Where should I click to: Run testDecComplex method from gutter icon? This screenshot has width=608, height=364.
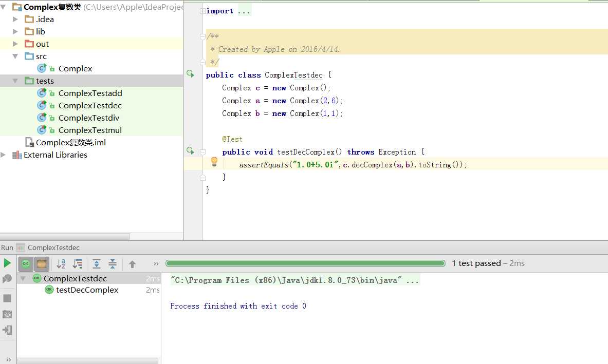[x=190, y=150]
